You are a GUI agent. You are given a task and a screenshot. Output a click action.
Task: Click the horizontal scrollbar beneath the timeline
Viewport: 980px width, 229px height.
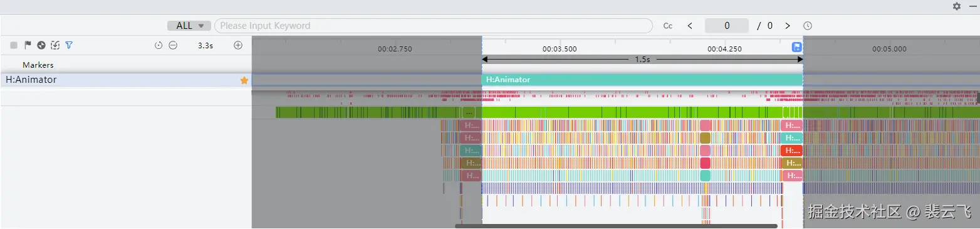pos(616,226)
